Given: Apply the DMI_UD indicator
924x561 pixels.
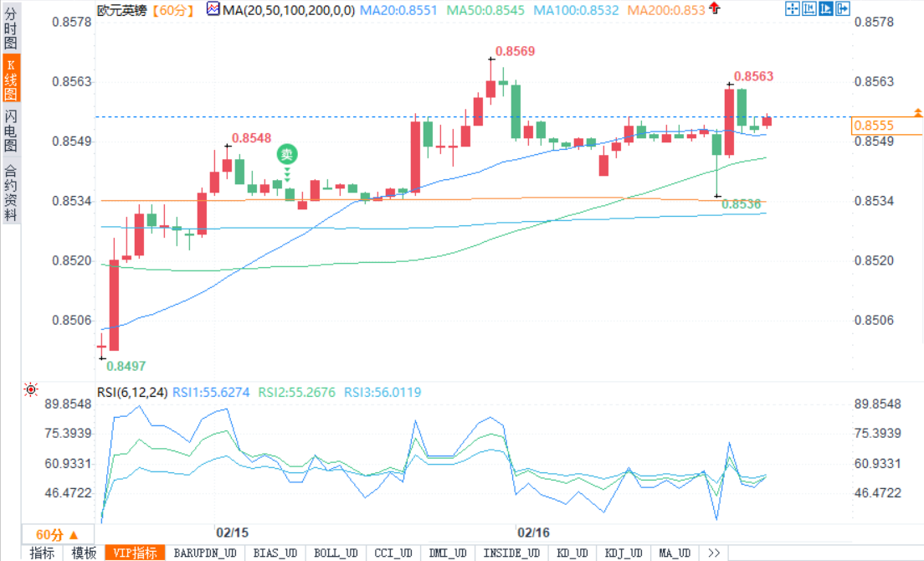Looking at the screenshot, I should coord(448,553).
